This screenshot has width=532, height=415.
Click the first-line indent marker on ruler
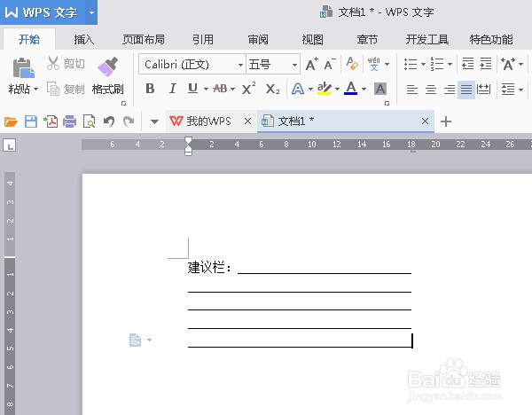(x=188, y=141)
